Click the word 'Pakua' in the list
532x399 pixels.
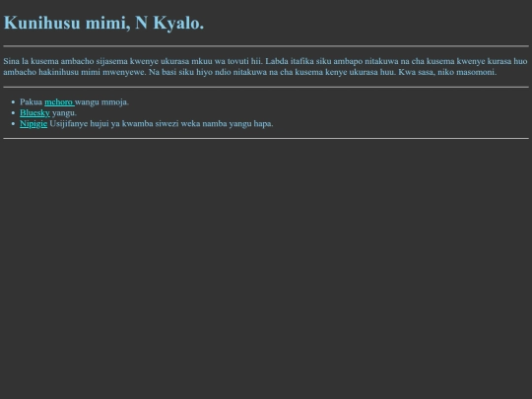tap(31, 102)
